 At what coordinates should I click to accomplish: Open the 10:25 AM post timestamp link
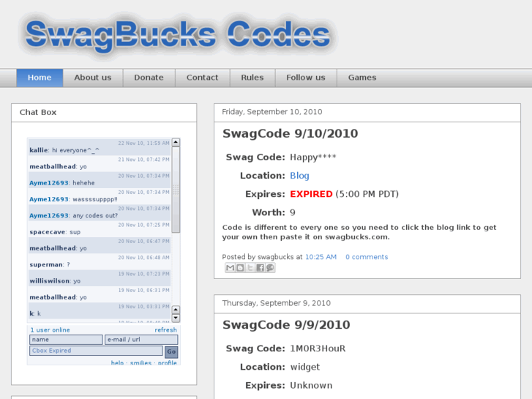tap(321, 257)
